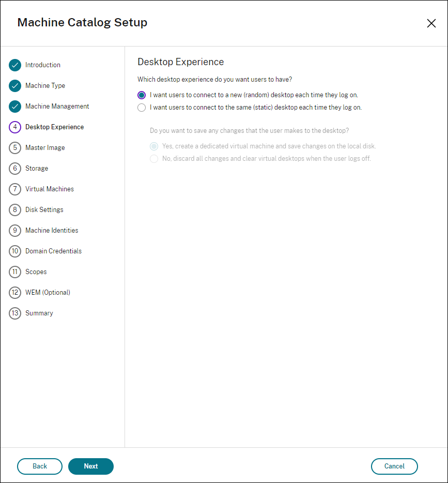
Task: Open the Virtual Machines step
Action: click(50, 189)
